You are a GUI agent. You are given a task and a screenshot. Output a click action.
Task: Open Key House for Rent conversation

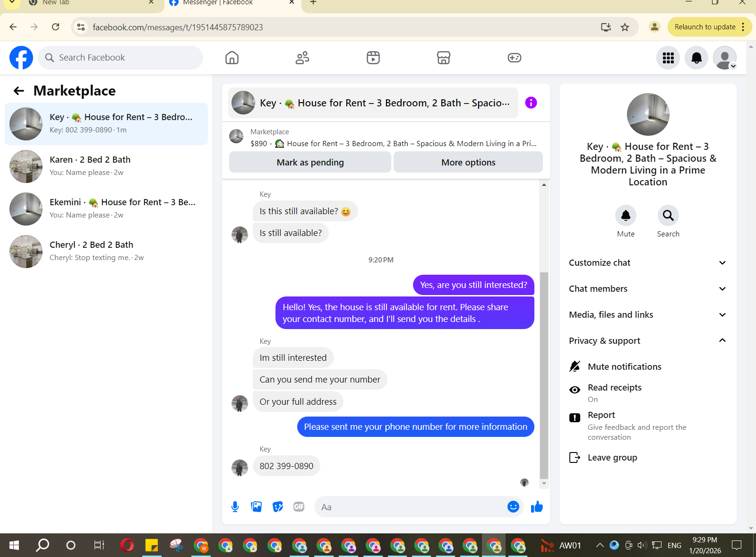106,124
